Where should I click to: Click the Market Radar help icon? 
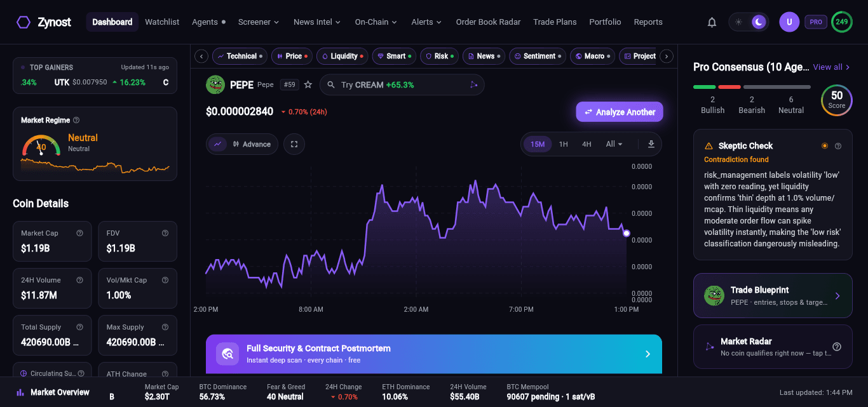[837, 347]
